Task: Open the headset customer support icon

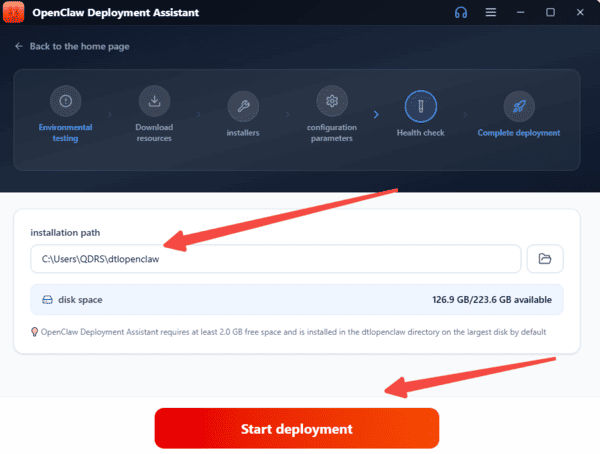Action: (x=461, y=13)
